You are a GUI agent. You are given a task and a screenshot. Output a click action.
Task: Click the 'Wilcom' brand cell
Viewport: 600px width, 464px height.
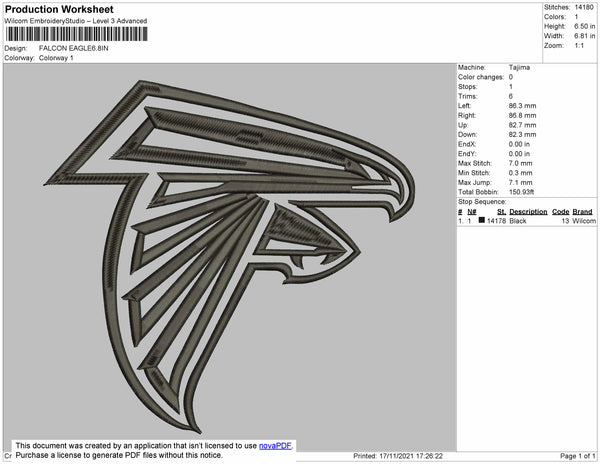pos(584,221)
